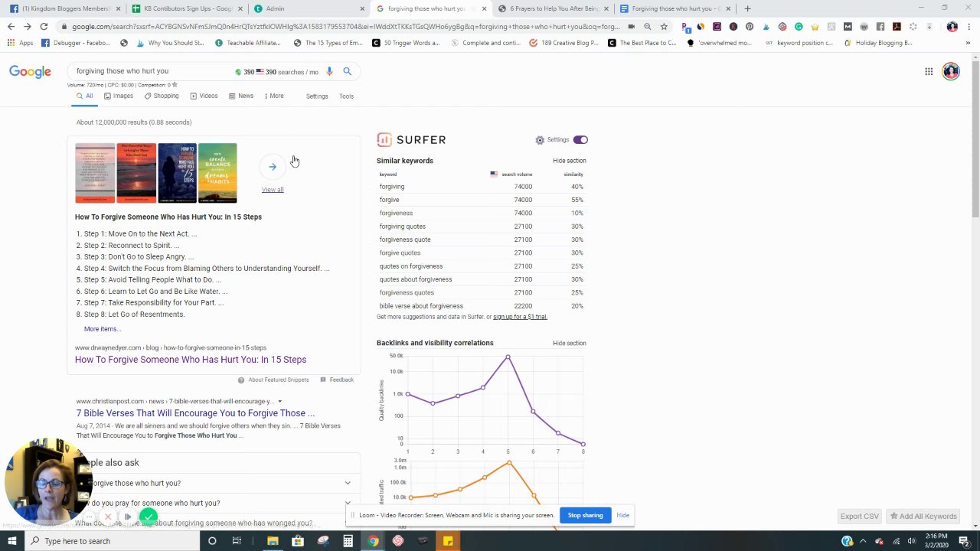The image size is (980, 551).
Task: Open a new browser tab
Action: [747, 8]
